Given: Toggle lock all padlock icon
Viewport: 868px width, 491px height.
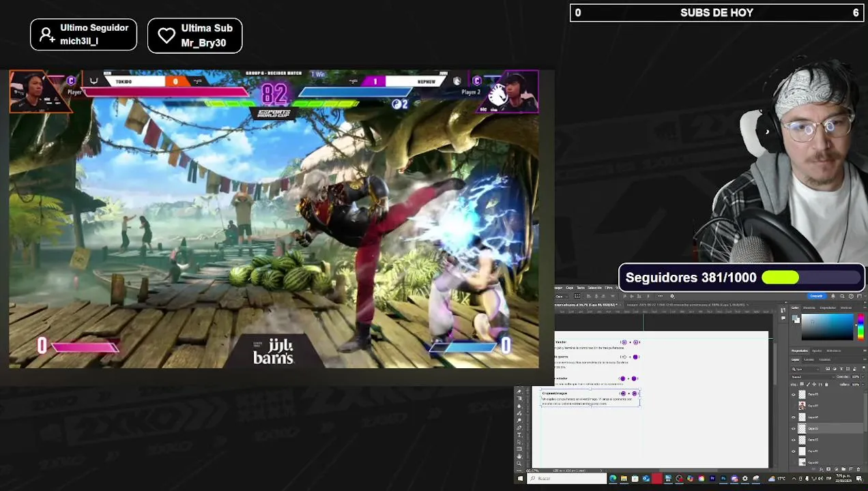Looking at the screenshot, I should [x=826, y=385].
